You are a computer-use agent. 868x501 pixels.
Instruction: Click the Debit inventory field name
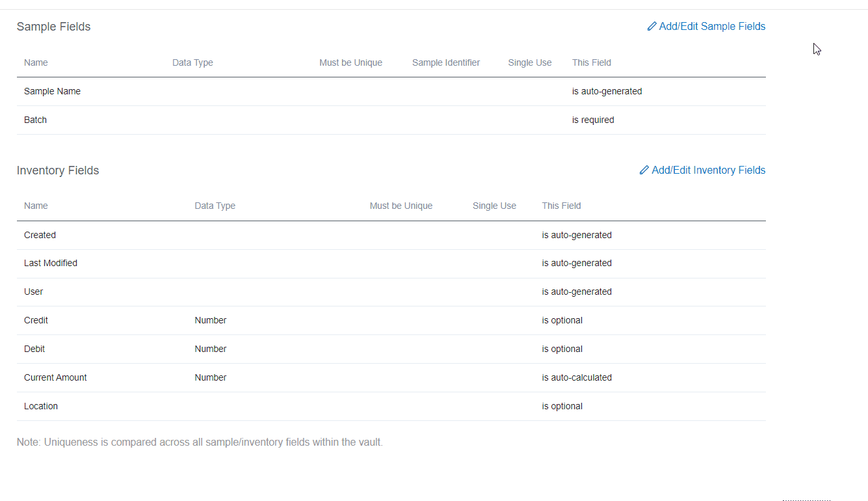tap(34, 349)
